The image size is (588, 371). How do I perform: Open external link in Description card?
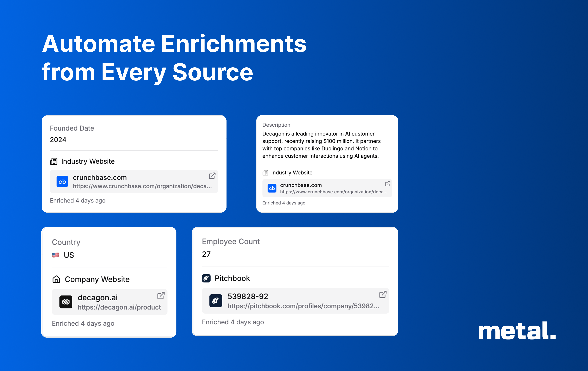tap(387, 184)
